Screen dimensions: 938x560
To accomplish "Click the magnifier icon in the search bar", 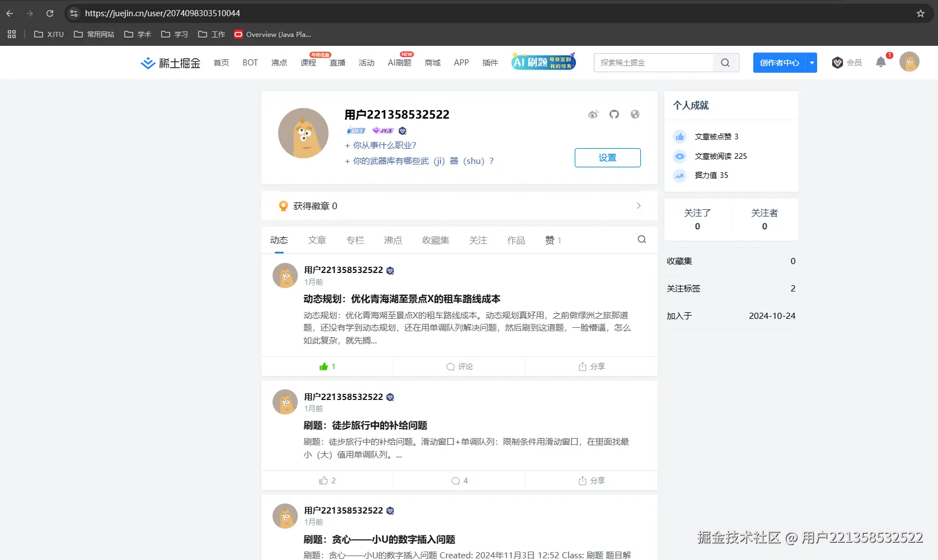I will coord(725,62).
